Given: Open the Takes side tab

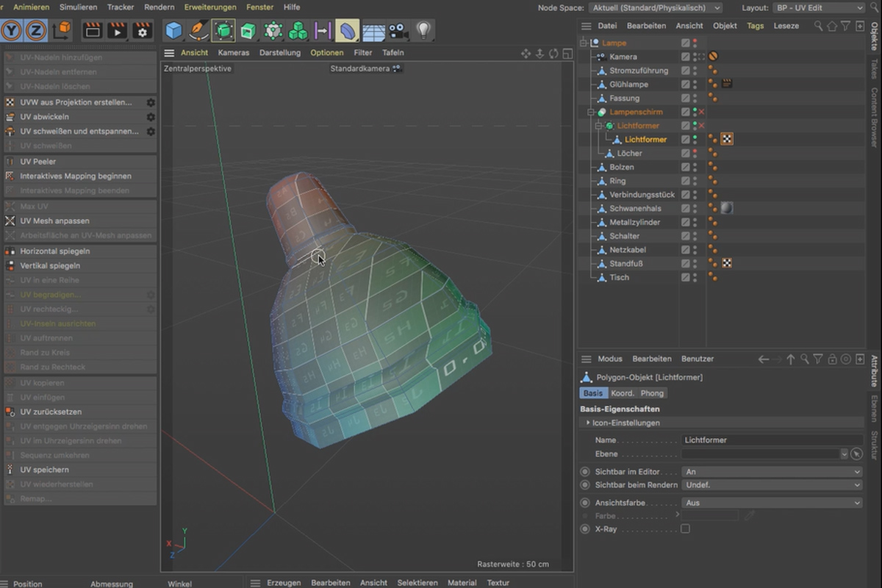Looking at the screenshot, I should tap(874, 69).
